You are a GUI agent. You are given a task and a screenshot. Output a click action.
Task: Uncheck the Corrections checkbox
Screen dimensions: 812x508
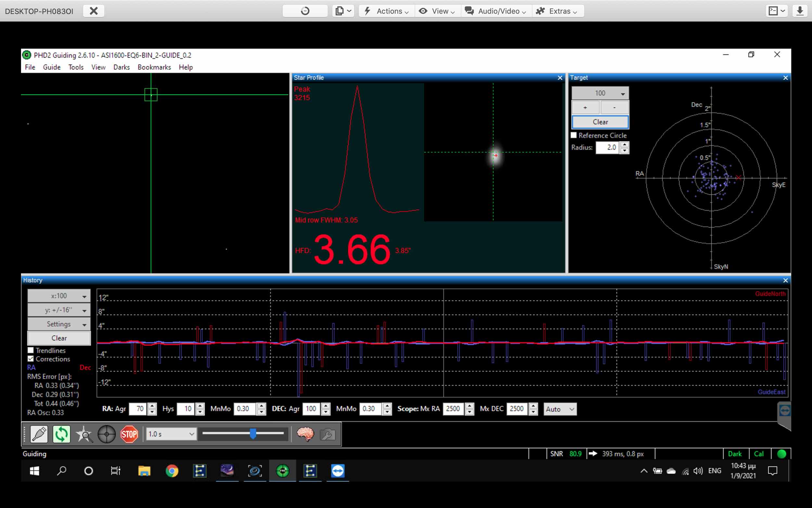click(31, 359)
